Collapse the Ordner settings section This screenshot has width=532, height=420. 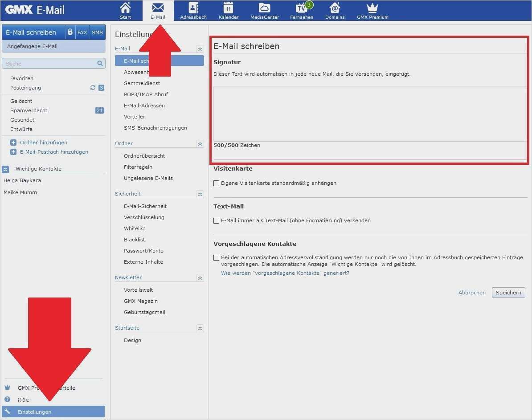click(200, 143)
